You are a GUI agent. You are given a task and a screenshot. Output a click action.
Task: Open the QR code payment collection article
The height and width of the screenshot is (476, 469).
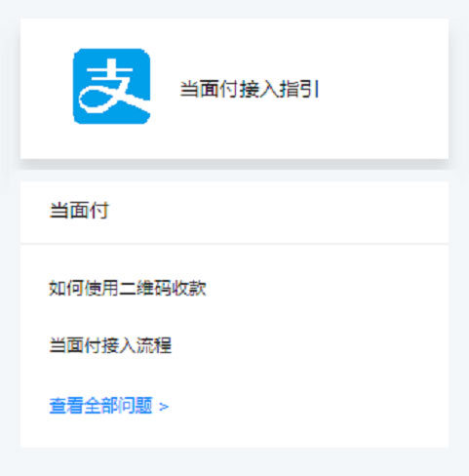(x=128, y=288)
